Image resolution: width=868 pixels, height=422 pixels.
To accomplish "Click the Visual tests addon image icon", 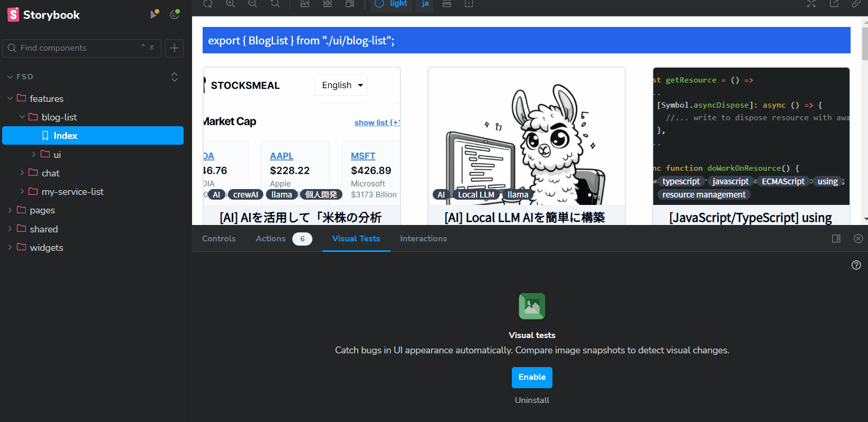I will pyautogui.click(x=532, y=306).
